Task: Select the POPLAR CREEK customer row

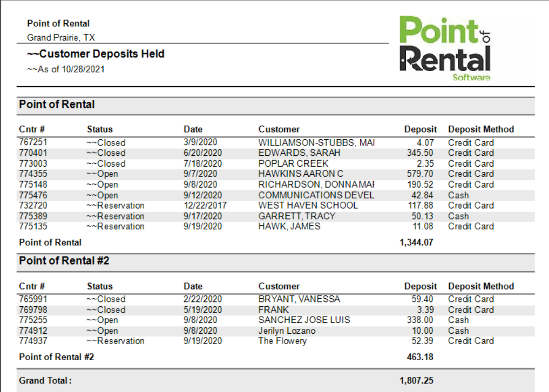Action: (293, 163)
